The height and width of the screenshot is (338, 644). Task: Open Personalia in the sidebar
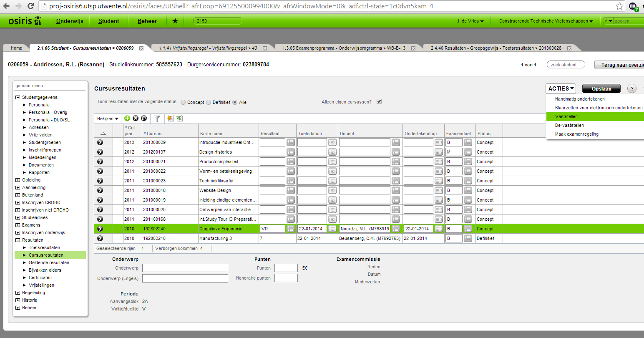pyautogui.click(x=39, y=105)
